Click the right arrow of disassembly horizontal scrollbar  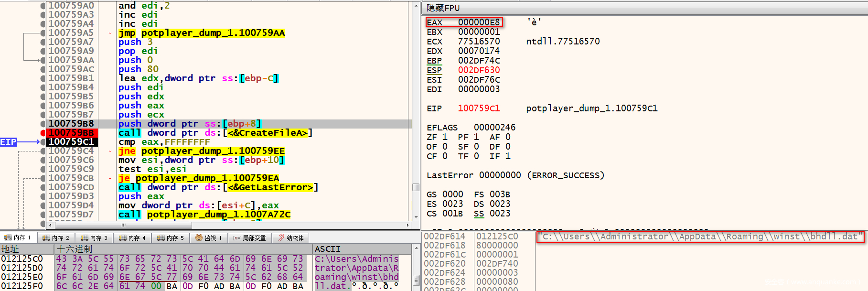click(407, 225)
